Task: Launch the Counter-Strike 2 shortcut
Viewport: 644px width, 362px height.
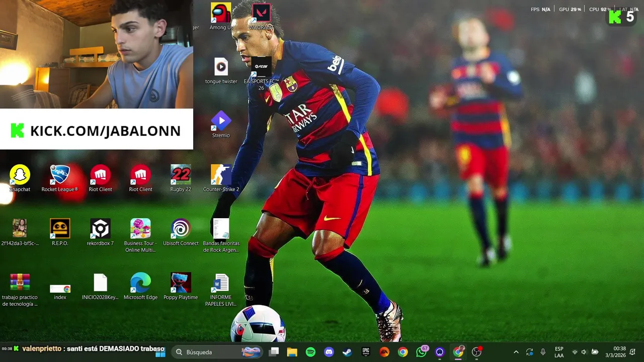Action: point(221,178)
